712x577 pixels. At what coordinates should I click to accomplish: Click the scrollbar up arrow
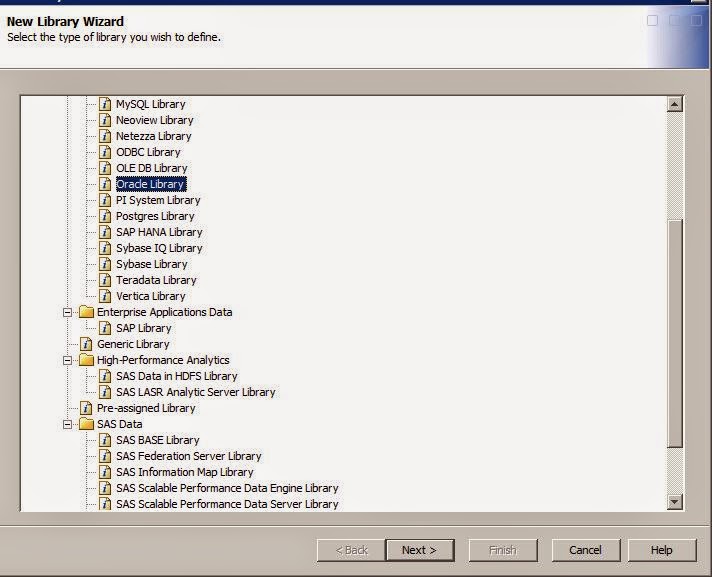[x=675, y=104]
